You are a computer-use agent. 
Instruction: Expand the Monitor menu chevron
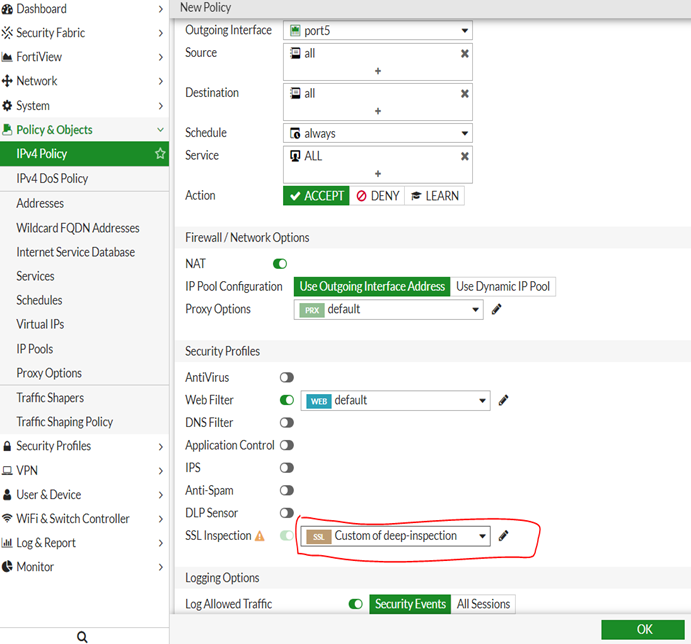click(x=160, y=567)
